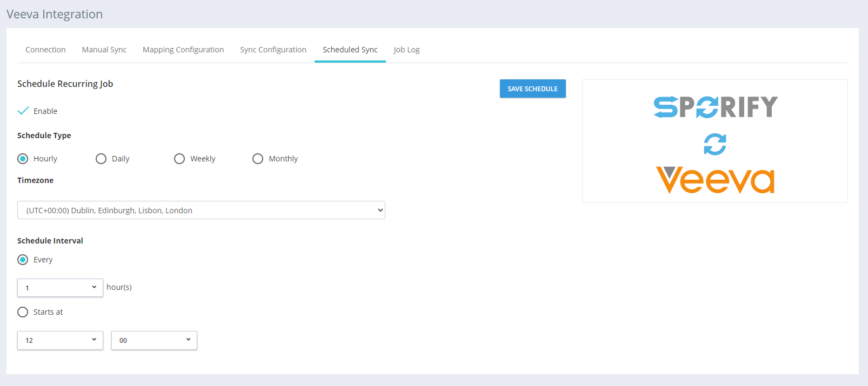
Task: Click the Save Schedule button
Action: [x=532, y=89]
